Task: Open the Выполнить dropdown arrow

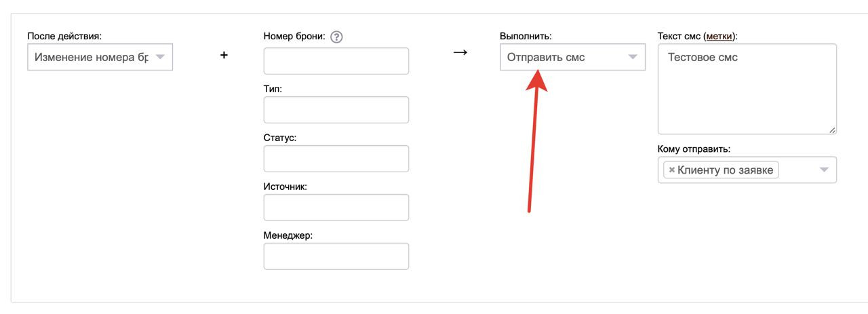Action: pyautogui.click(x=633, y=57)
